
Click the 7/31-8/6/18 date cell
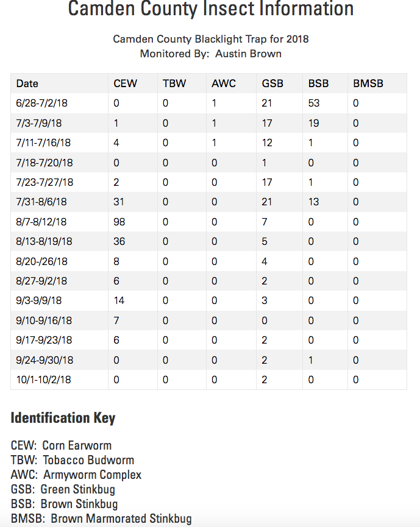pyautogui.click(x=41, y=202)
